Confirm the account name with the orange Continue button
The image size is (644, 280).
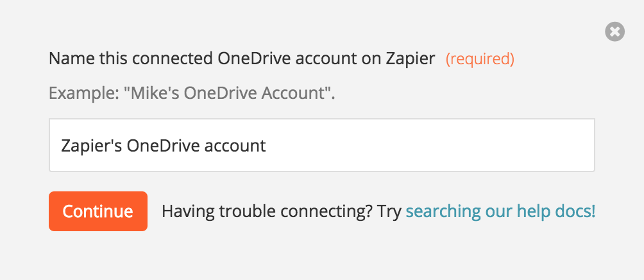coord(97,211)
